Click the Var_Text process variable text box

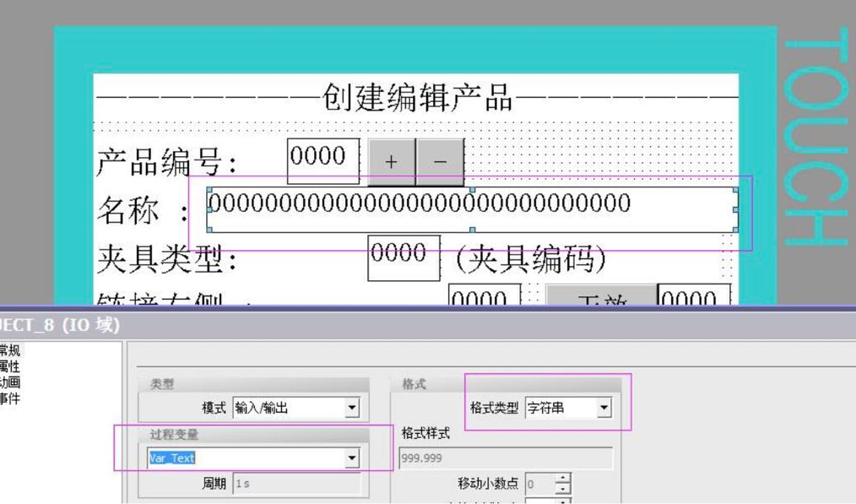245,458
